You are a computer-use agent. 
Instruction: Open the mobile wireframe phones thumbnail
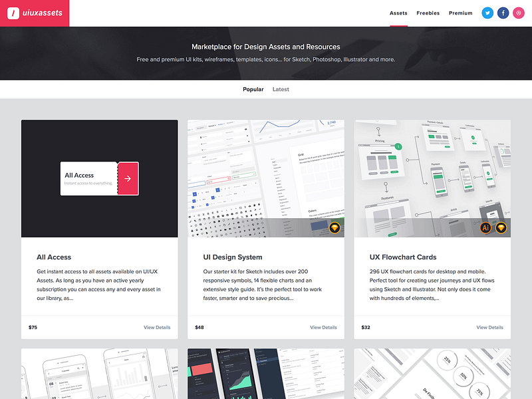click(99, 374)
